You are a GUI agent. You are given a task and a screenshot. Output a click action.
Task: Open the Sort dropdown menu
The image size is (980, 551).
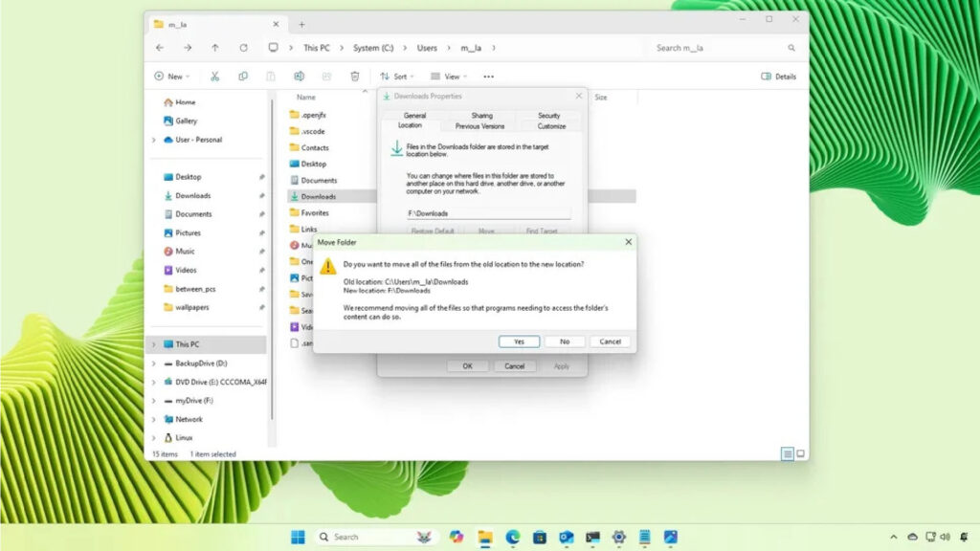coord(393,77)
